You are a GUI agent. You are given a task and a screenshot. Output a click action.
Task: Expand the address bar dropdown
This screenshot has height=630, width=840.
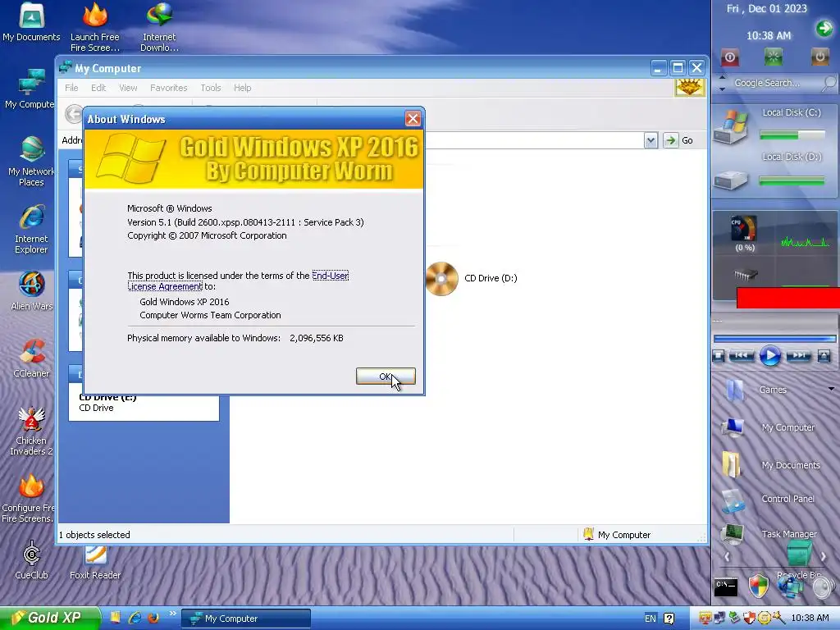coord(651,140)
